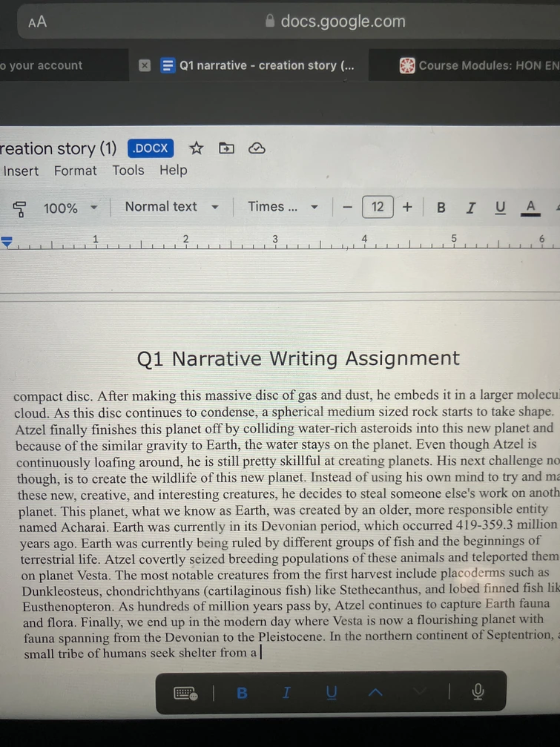
Task: Click the document title 'reation story (1)'
Action: (58, 148)
